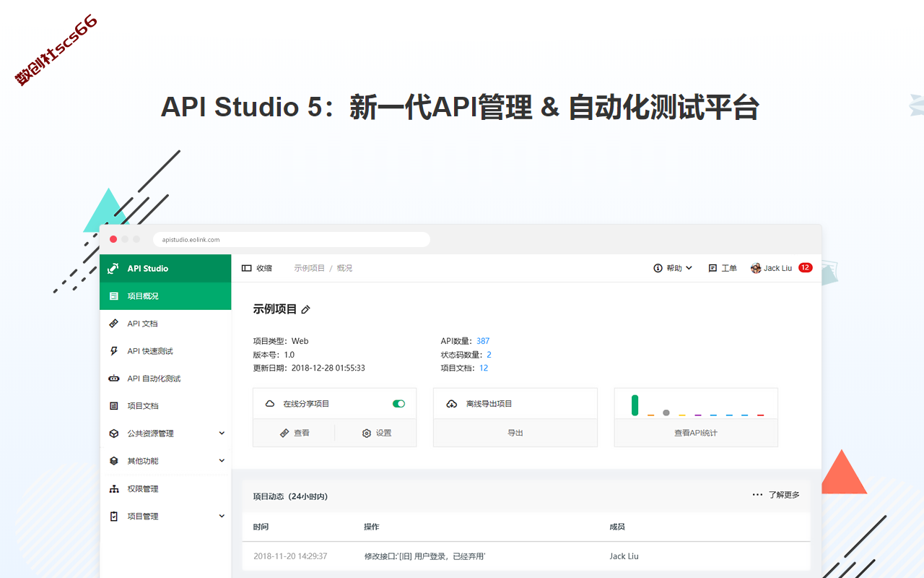This screenshot has width=924, height=578.
Task: Open API 文档 in the sidebar
Action: point(165,324)
